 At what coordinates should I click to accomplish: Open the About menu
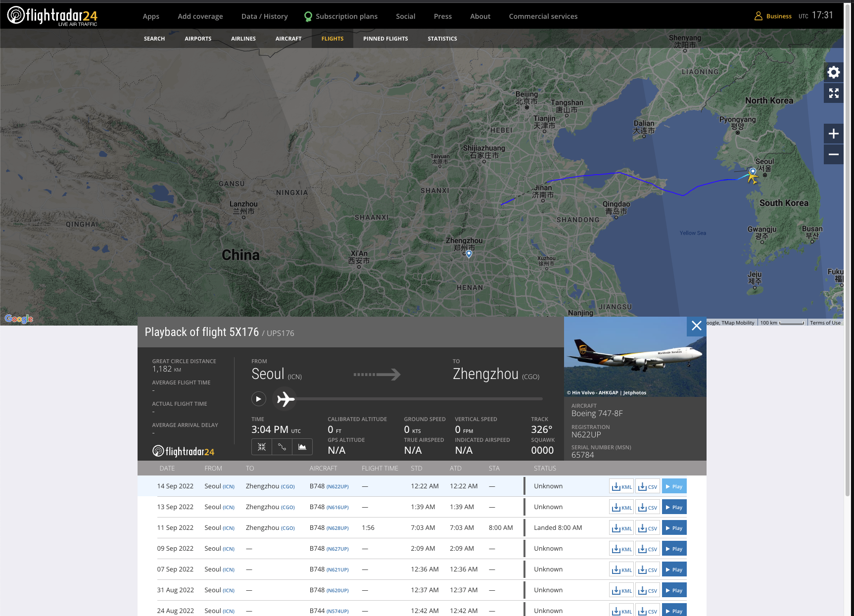pyautogui.click(x=480, y=16)
